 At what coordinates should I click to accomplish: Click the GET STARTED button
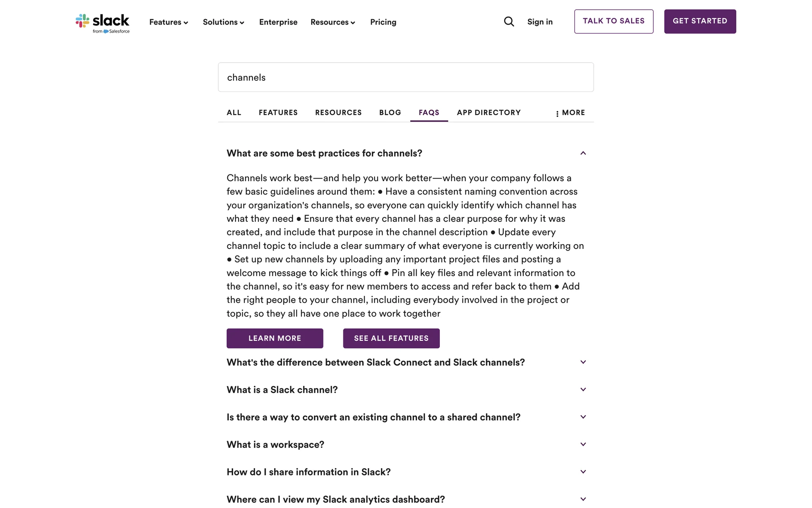point(700,21)
